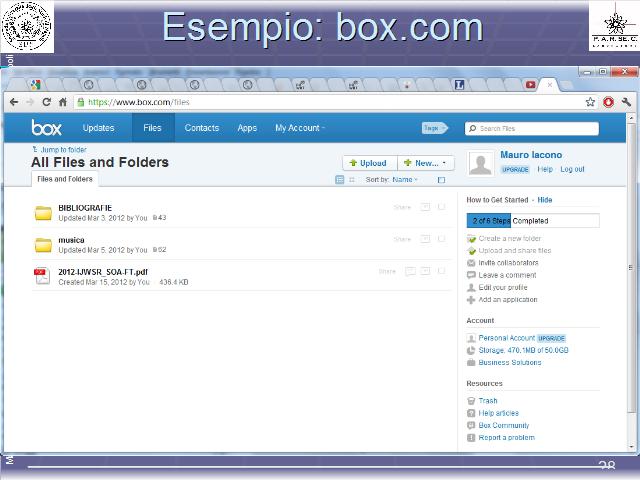The height and width of the screenshot is (480, 640).
Task: Hide the How to Get Started panel
Action: point(544,200)
